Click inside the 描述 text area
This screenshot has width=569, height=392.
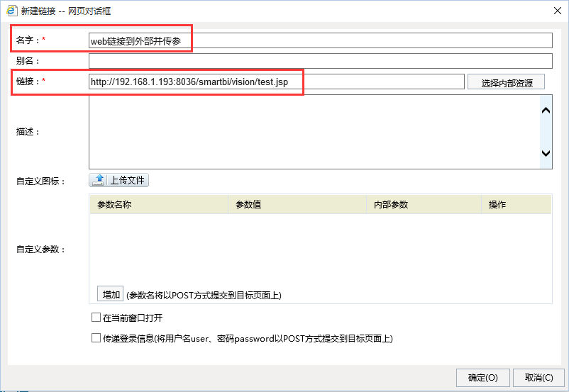314,132
